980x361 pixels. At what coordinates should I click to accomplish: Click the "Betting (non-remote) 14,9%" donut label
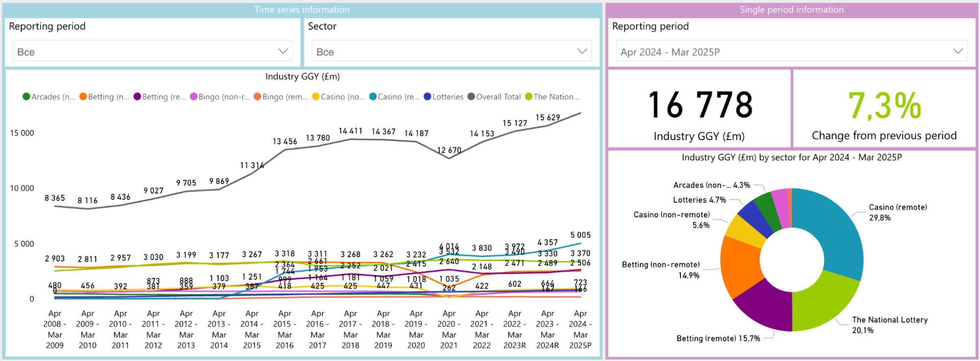pos(661,270)
